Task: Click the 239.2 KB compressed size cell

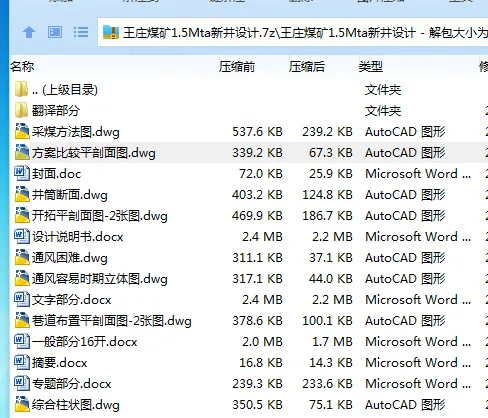Action: [x=327, y=132]
